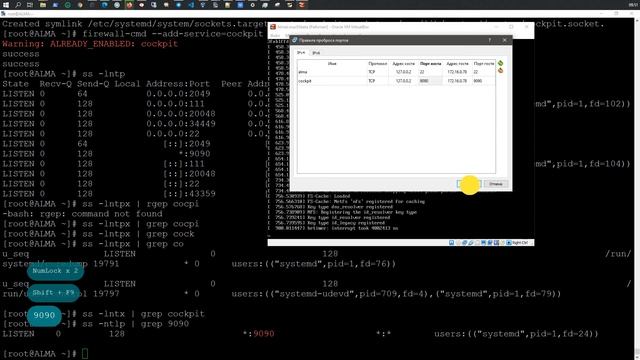Open File Explorer from the taskbar
This screenshot has width=640, height=360.
tap(43, 5)
